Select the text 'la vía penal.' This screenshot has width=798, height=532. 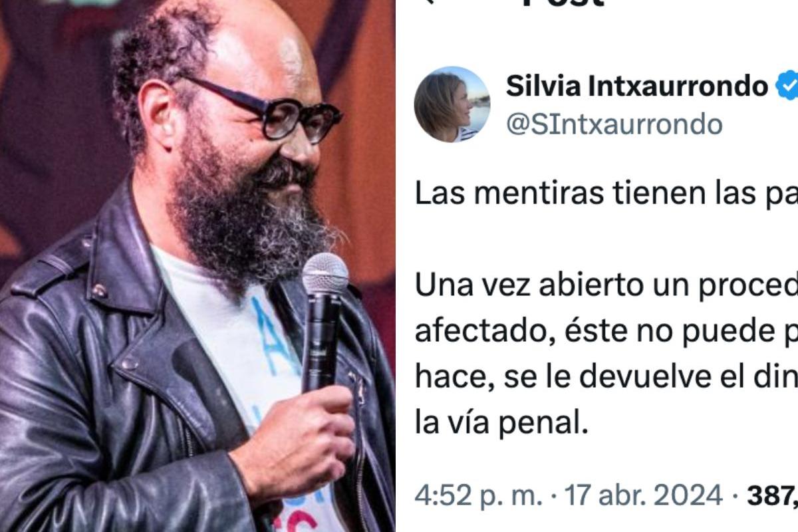(501, 423)
